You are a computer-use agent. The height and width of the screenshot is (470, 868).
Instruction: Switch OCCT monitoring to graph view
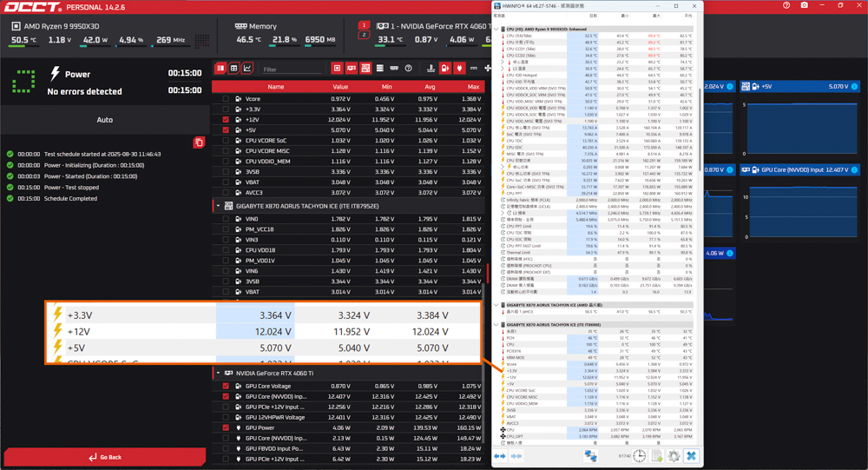(247, 68)
